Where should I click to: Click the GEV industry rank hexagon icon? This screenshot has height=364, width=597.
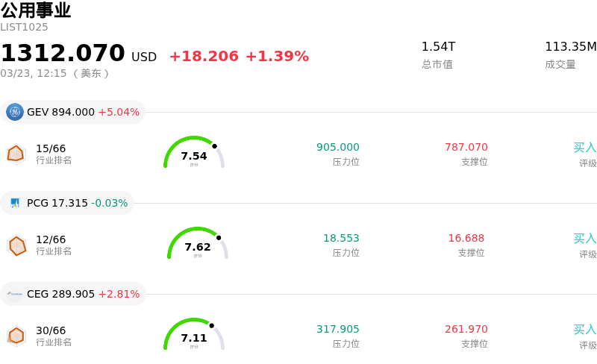[x=16, y=154]
